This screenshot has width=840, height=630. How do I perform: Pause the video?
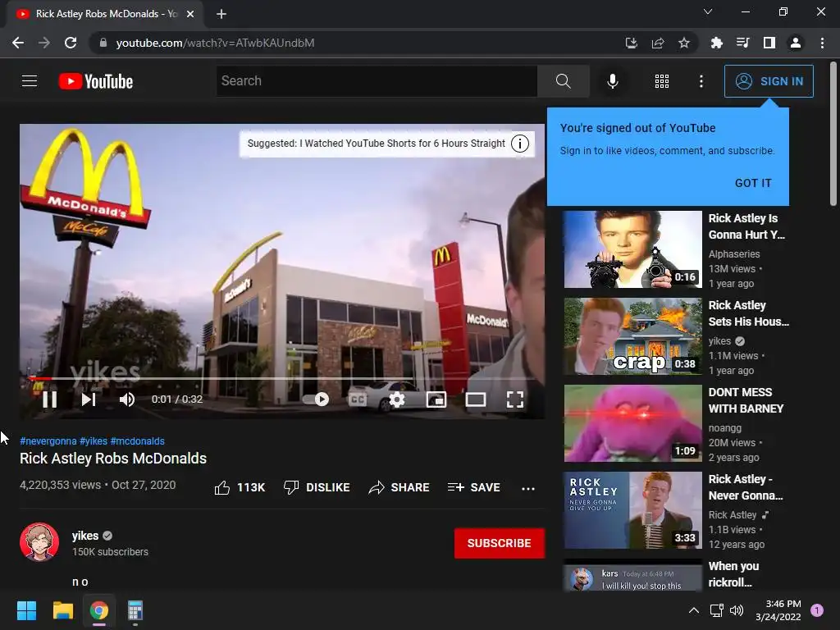tap(50, 399)
